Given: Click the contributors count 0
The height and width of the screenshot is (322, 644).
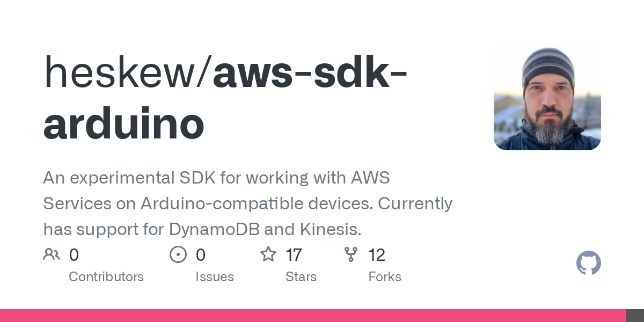Looking at the screenshot, I should click(74, 255).
